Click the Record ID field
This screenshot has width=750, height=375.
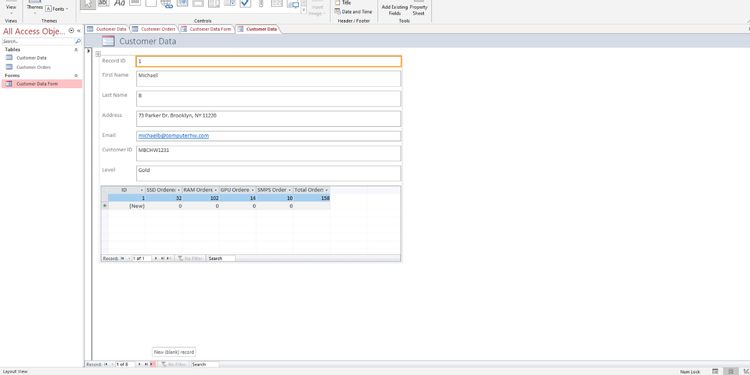[x=268, y=61]
